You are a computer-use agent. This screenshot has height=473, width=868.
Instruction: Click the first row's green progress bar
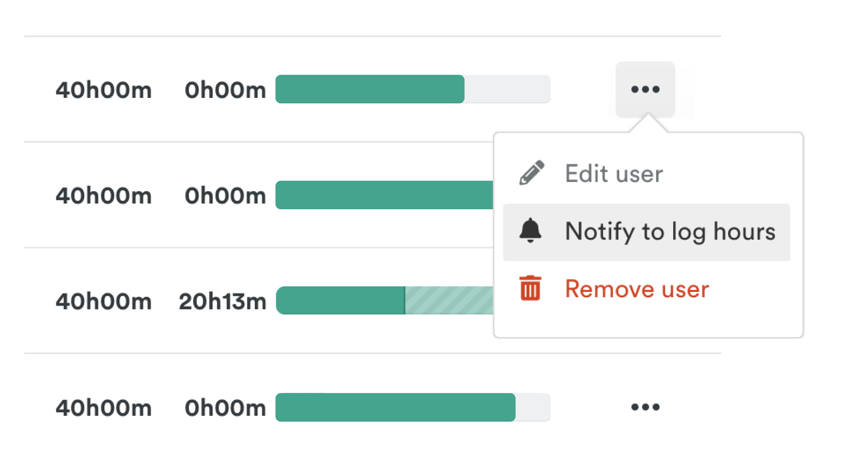click(x=370, y=89)
